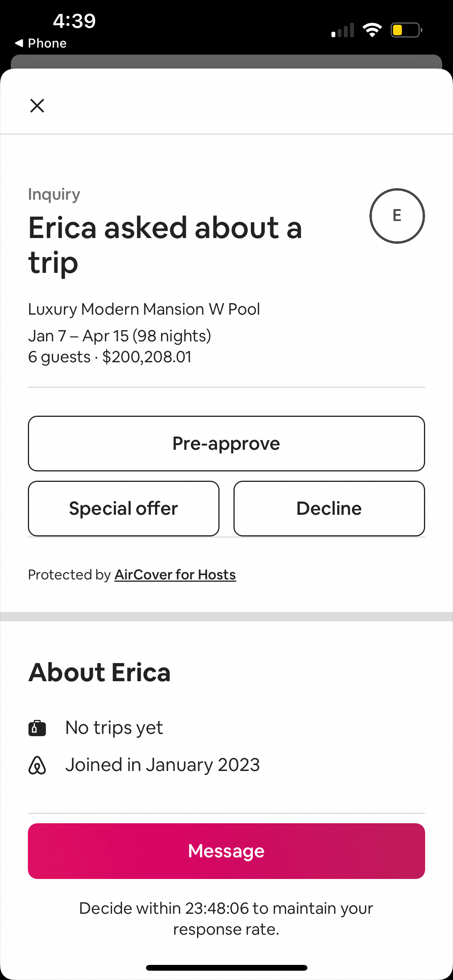Tap the 4:39 clock in status bar

click(74, 21)
